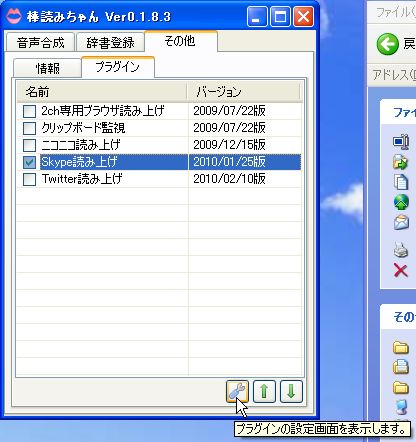Viewport: 416px width, 442px height.
Task: Click the envelope e-mail icon in Explorer sidebar
Action: click(401, 223)
